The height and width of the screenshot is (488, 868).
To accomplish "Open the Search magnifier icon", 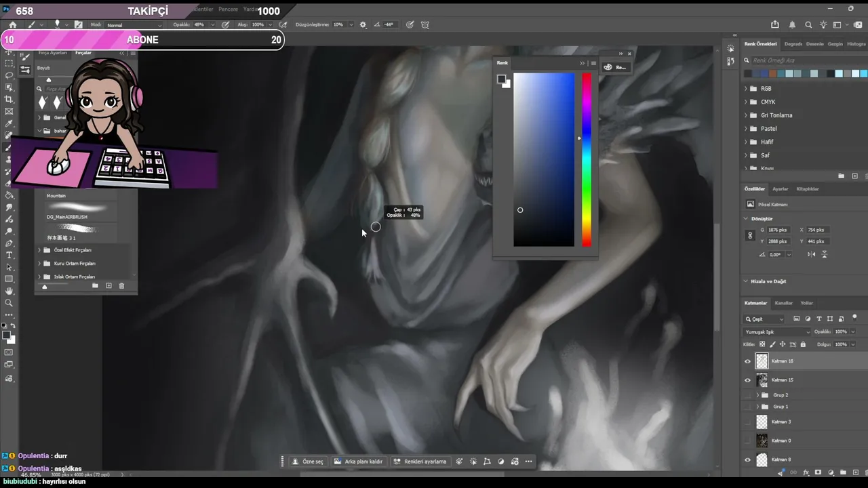I will pos(808,25).
